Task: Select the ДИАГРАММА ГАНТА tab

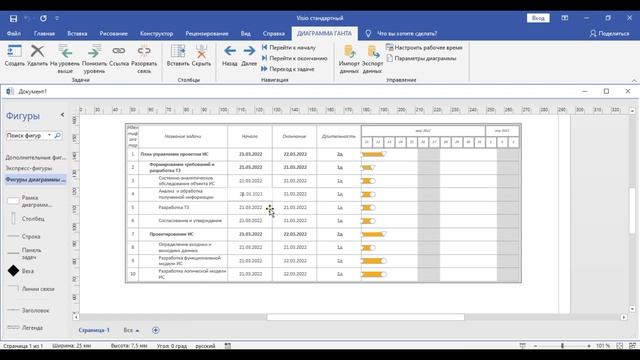Action: pyautogui.click(x=324, y=33)
